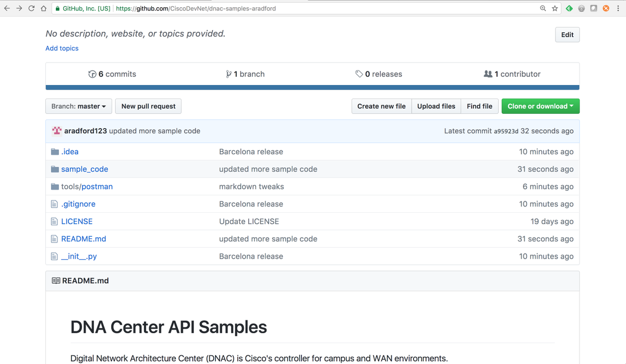Click the LICENSE file icon
Image resolution: width=626 pixels, height=364 pixels.
54,222
